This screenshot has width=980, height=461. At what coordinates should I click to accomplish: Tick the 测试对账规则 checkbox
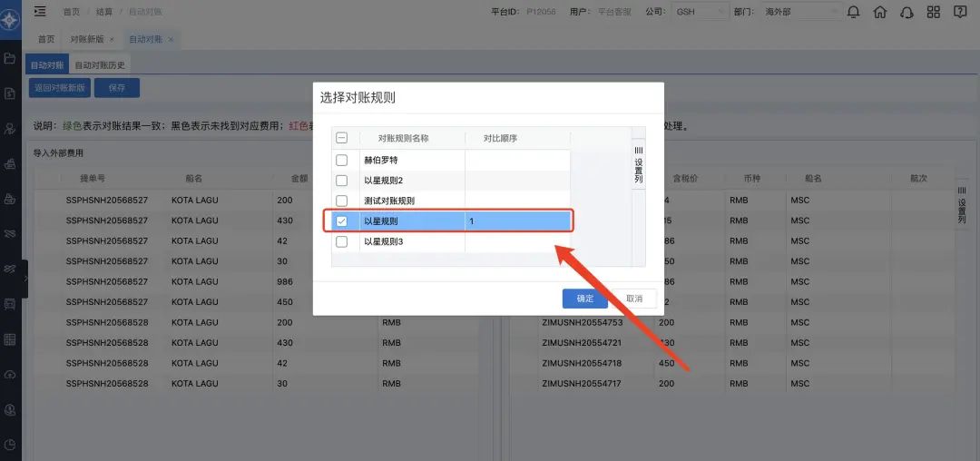tap(342, 201)
